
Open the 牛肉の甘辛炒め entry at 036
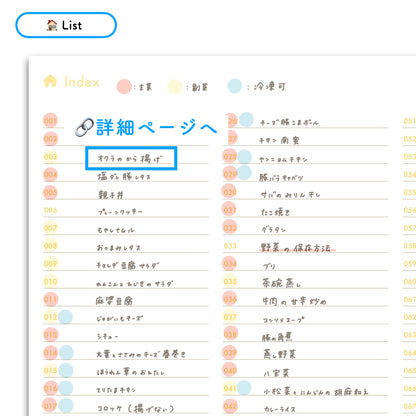[x=294, y=301]
